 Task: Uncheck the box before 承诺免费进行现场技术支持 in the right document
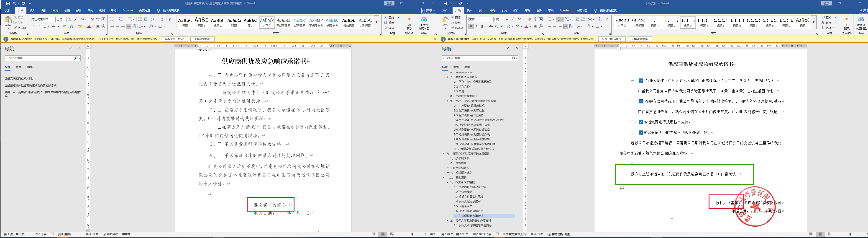[x=641, y=122]
